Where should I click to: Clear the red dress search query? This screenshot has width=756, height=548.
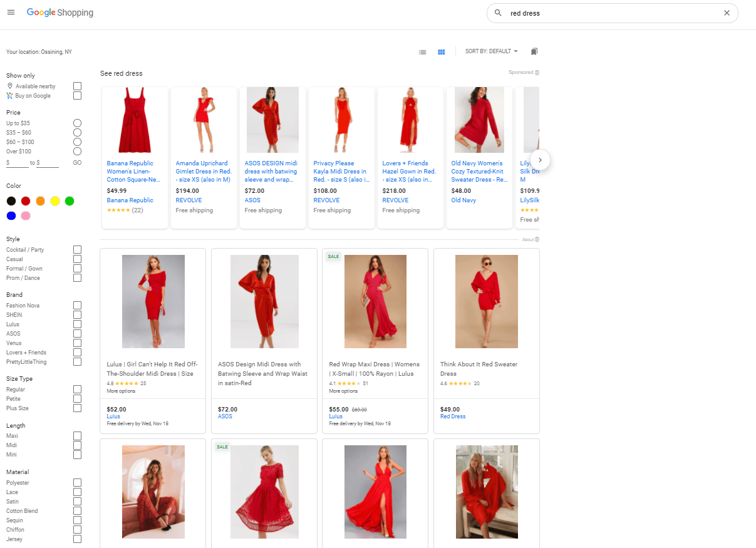pos(727,13)
